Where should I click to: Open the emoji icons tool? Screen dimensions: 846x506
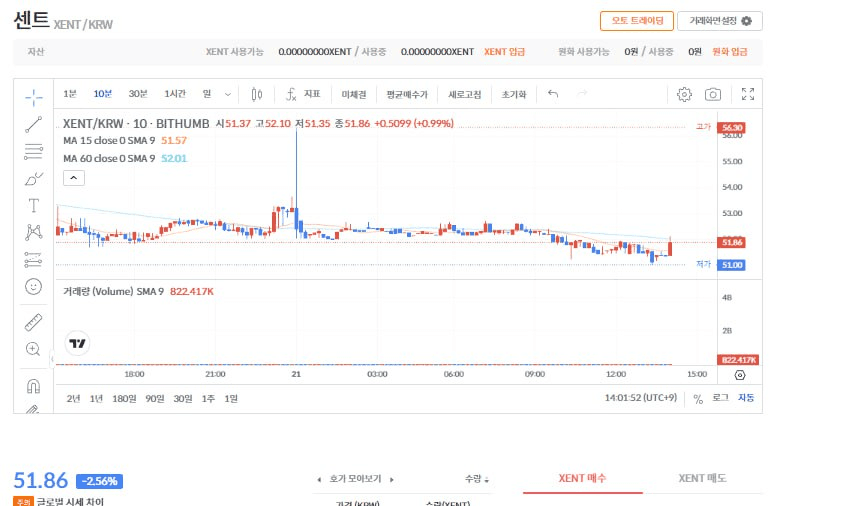(33, 286)
